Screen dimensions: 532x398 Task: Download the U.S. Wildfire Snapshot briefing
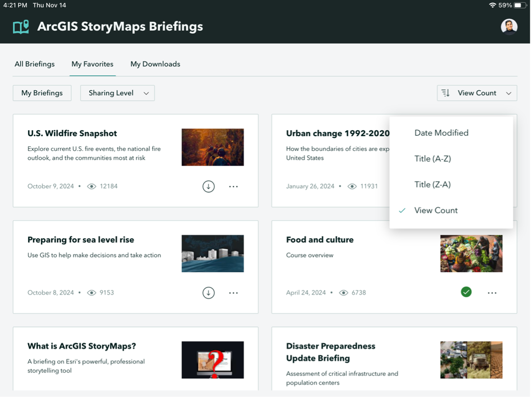pyautogui.click(x=208, y=187)
